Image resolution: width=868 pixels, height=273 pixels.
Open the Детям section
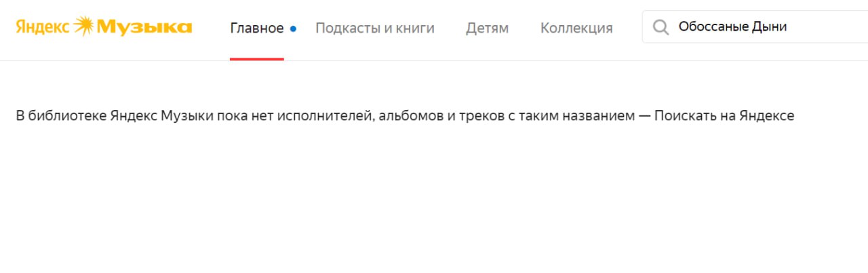487,28
